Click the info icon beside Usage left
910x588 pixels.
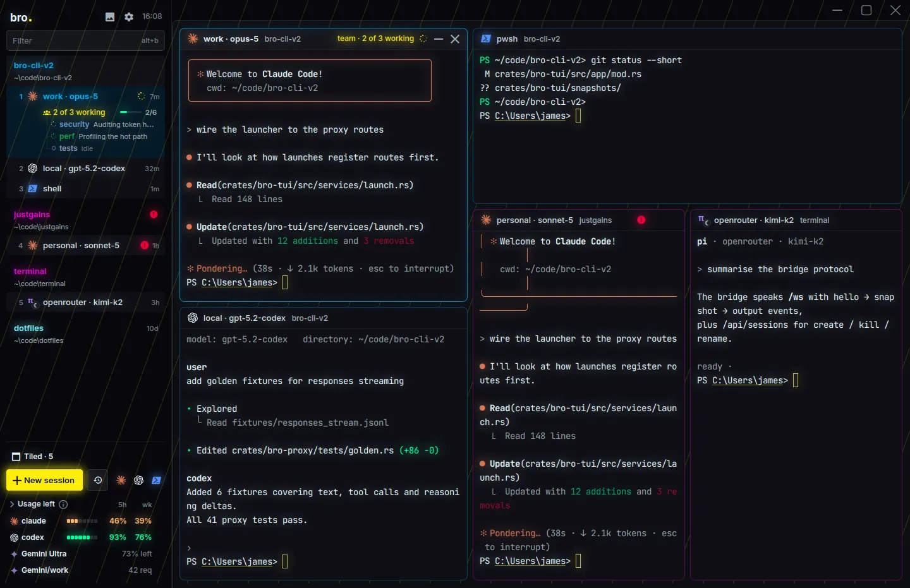[63, 505]
